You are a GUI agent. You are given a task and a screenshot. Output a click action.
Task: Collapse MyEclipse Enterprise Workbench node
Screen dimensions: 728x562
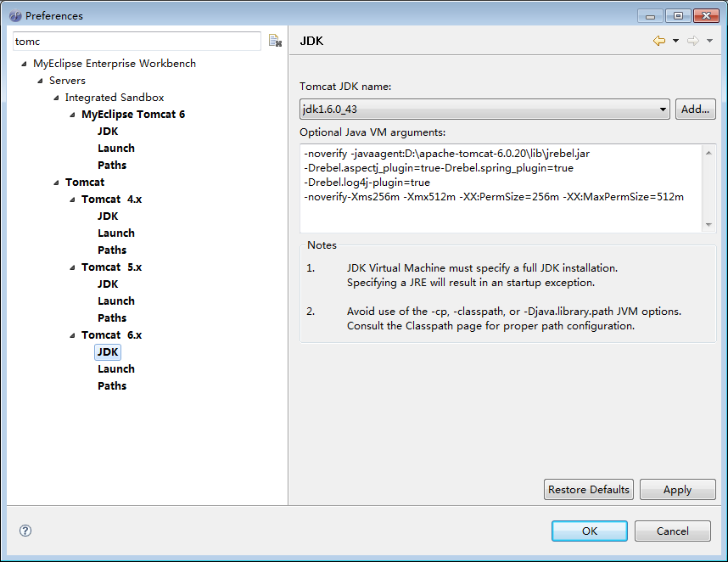point(24,64)
